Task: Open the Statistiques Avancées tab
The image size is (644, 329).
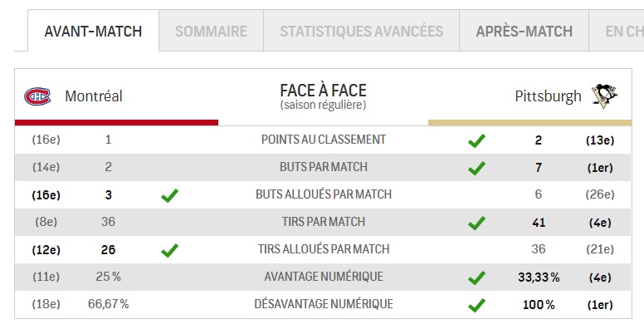Action: click(362, 31)
